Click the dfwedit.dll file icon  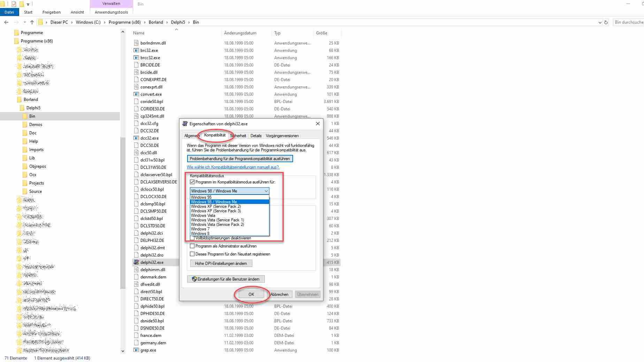click(136, 284)
